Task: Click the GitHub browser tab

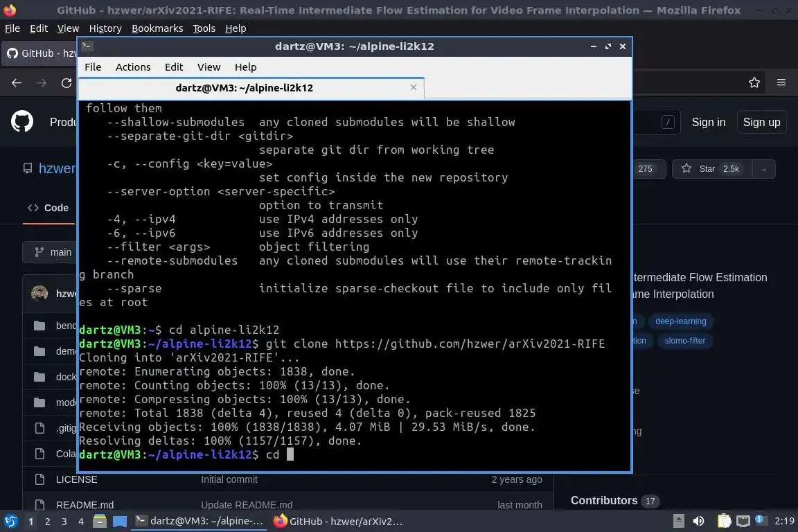Action: (39, 53)
